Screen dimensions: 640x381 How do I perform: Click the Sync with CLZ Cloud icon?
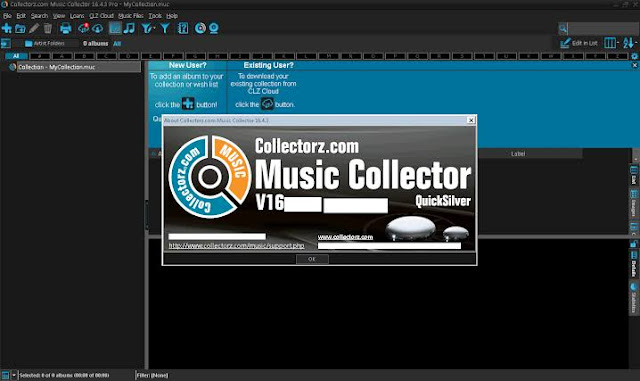[x=83, y=28]
